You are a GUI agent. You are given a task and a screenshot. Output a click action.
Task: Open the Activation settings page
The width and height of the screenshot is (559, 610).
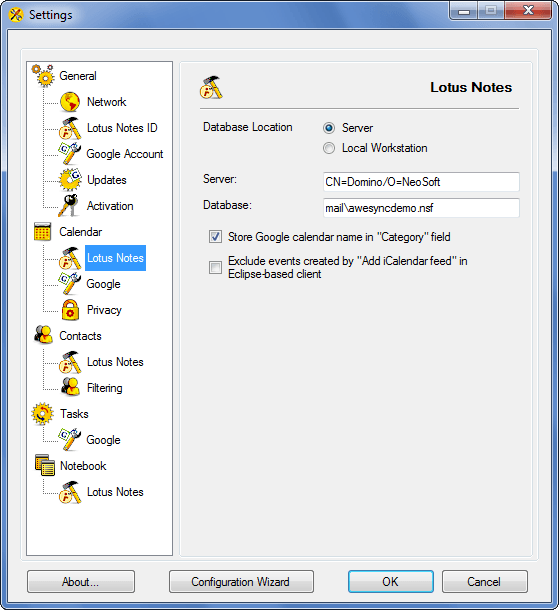(110, 206)
